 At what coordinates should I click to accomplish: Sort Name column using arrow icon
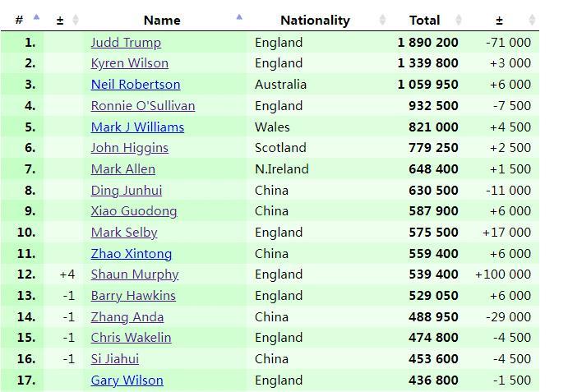click(x=239, y=19)
